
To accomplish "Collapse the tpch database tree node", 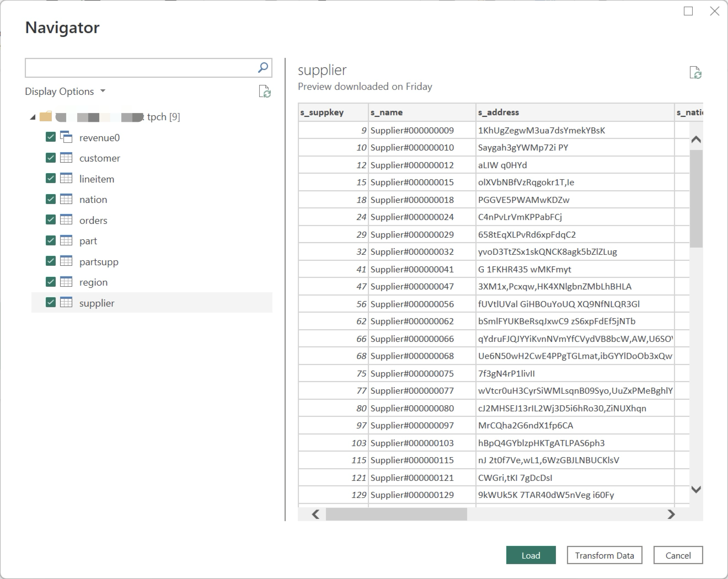I will point(33,117).
